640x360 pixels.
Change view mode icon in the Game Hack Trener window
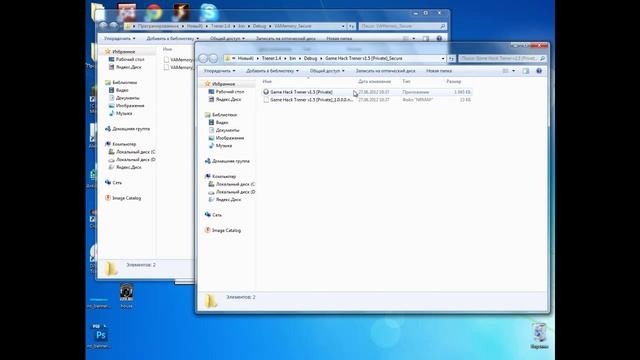pyautogui.click(x=505, y=71)
